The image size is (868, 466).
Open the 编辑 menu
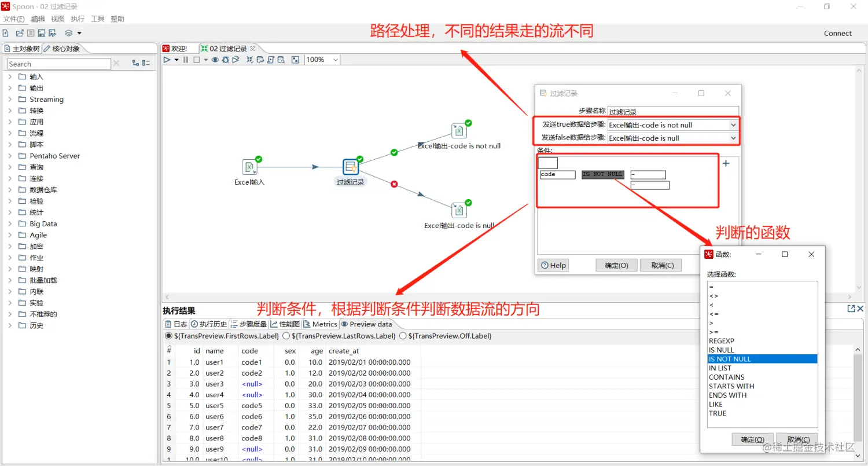[x=38, y=19]
